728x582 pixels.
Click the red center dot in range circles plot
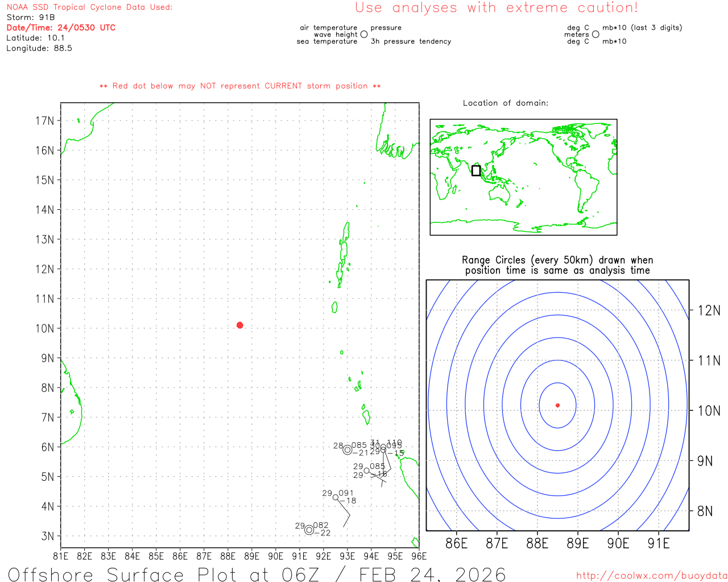click(x=558, y=405)
